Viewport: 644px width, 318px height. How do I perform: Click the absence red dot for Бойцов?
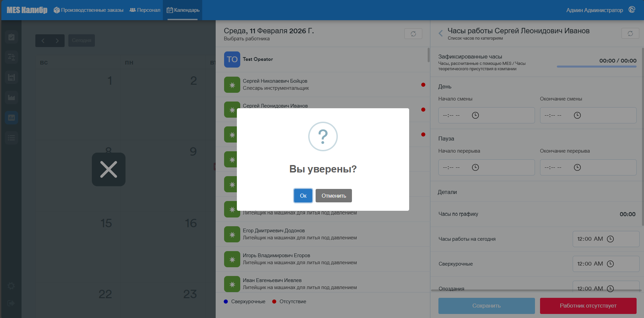[423, 85]
